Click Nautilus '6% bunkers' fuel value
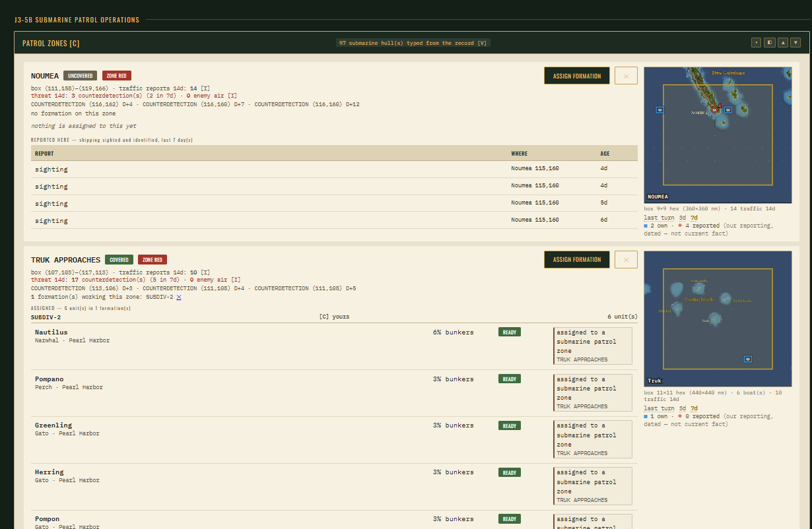This screenshot has width=812, height=529. 453,332
